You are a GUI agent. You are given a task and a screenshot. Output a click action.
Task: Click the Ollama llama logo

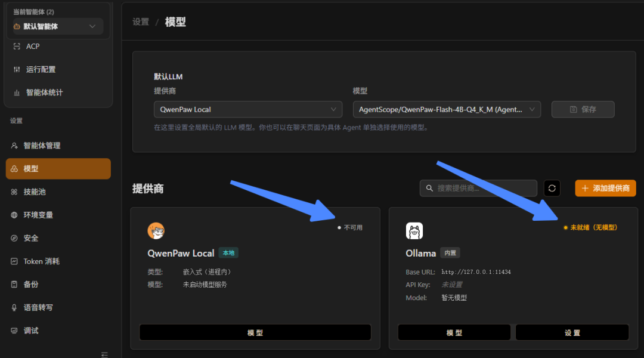tap(414, 230)
